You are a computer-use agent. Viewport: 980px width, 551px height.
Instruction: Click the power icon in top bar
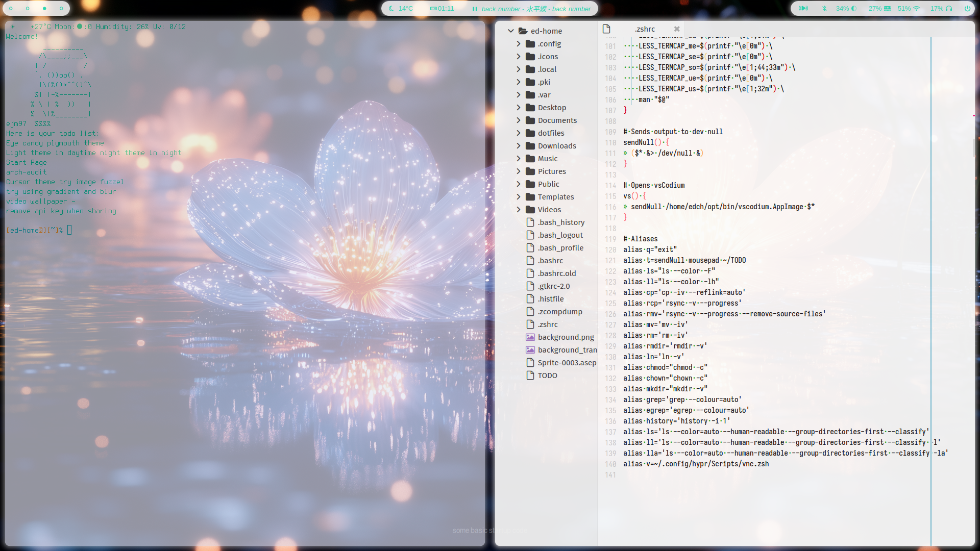pos(967,9)
